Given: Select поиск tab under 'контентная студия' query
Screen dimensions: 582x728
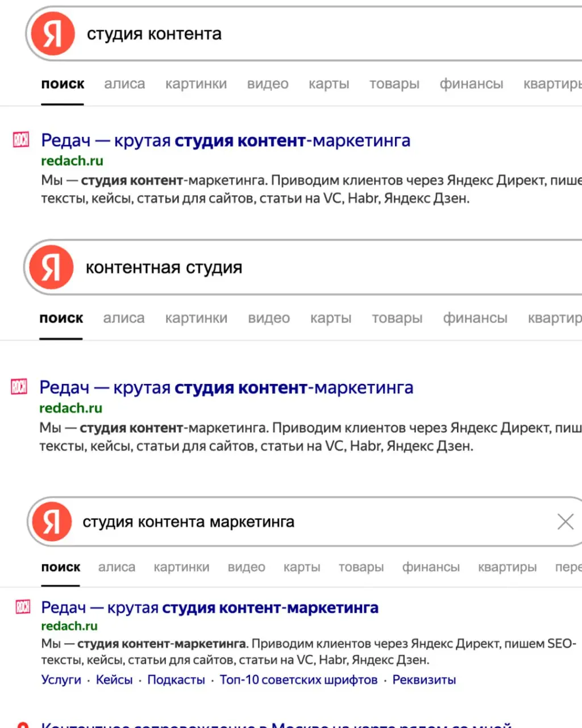Looking at the screenshot, I should (61, 318).
